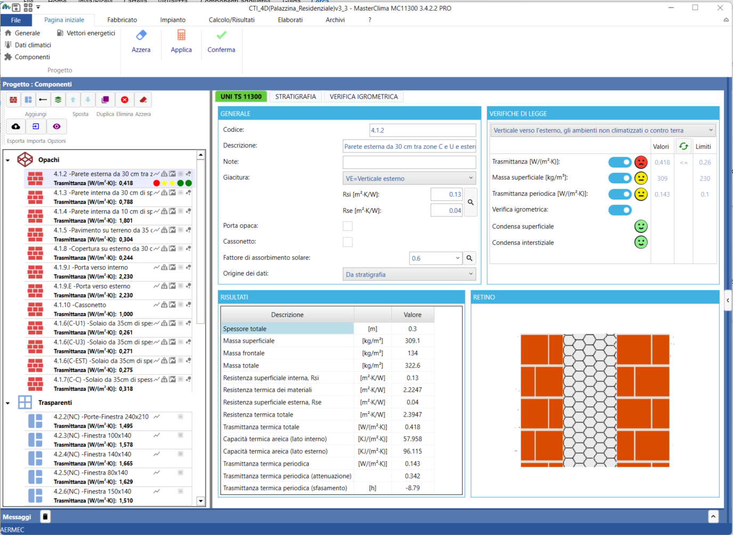This screenshot has height=560, width=733.
Task: Switch to Elaborati ribbon tab
Action: [x=290, y=20]
